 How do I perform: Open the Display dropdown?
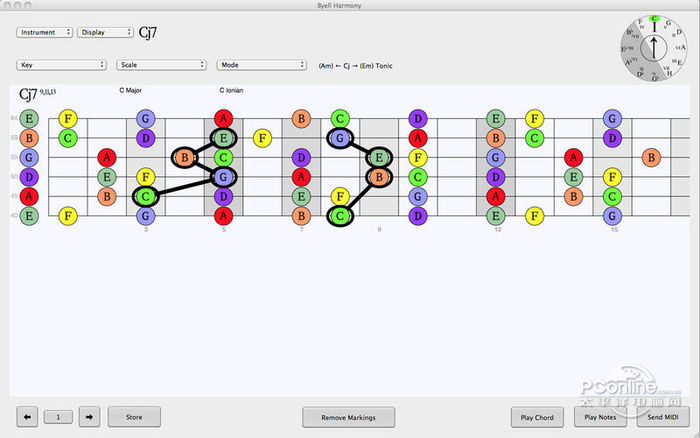click(x=105, y=32)
